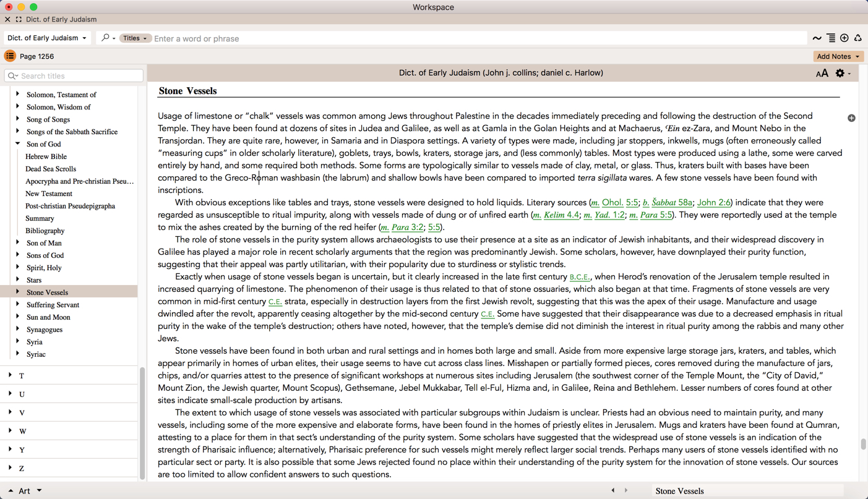
Task: Select Post-christian Pseudepigrapha subsection
Action: tap(70, 206)
